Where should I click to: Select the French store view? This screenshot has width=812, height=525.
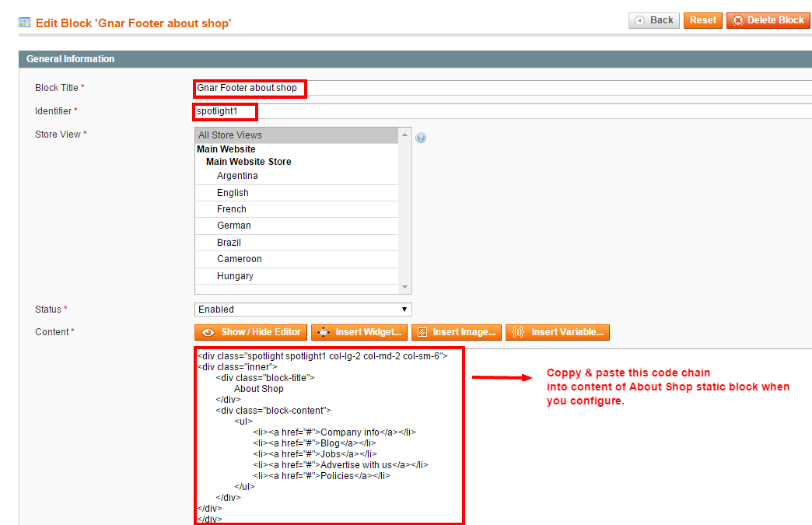[296, 209]
